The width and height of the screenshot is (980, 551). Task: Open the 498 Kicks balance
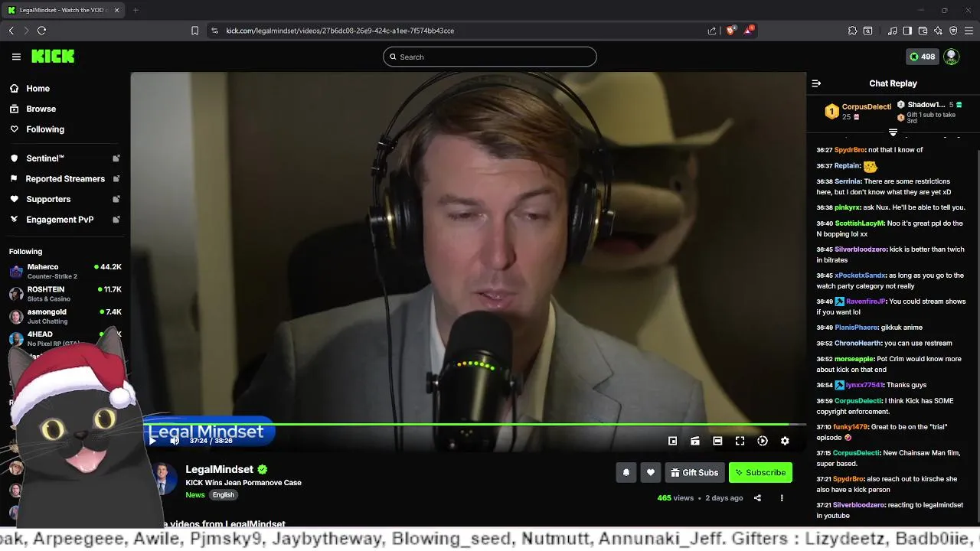922,57
